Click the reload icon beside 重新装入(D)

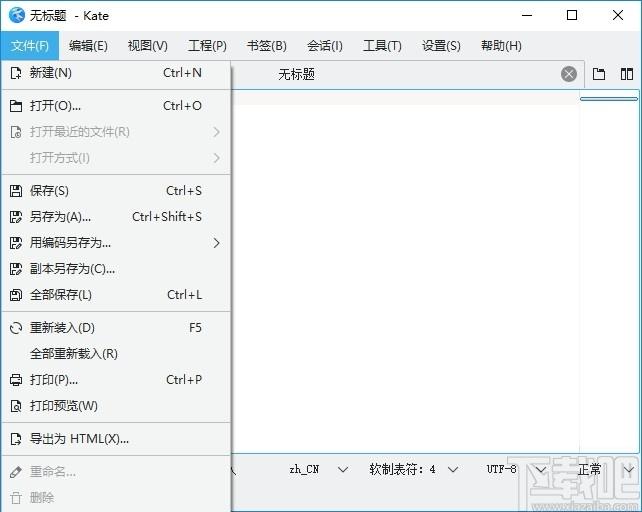click(x=16, y=328)
